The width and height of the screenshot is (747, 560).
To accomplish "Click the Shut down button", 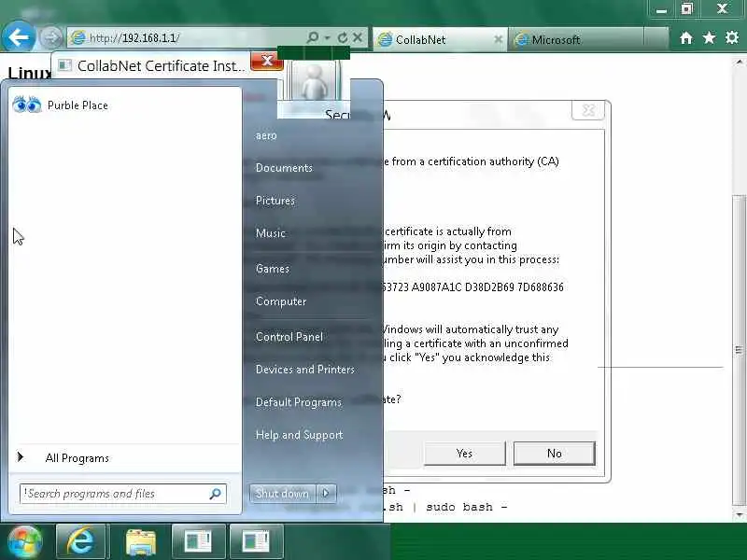I will (282, 494).
